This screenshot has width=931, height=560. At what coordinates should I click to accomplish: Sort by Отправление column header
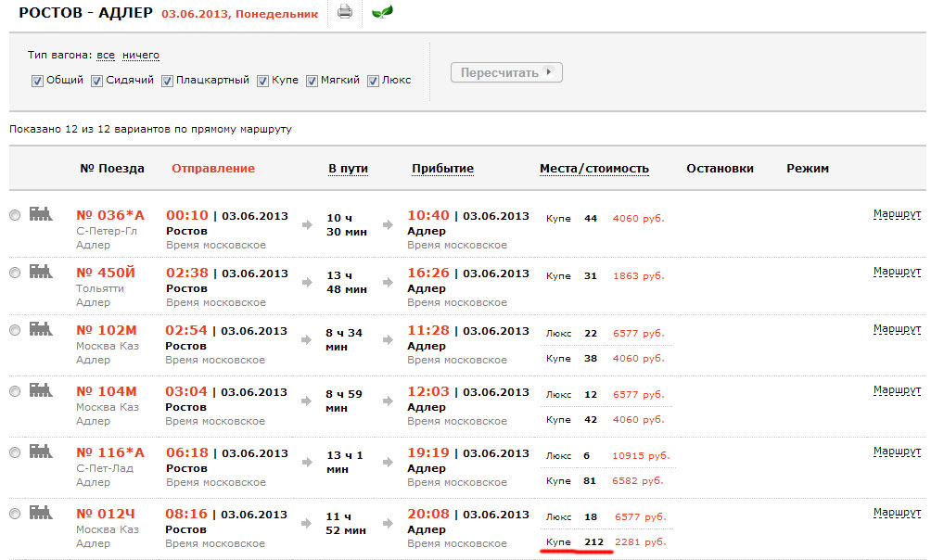click(x=212, y=169)
